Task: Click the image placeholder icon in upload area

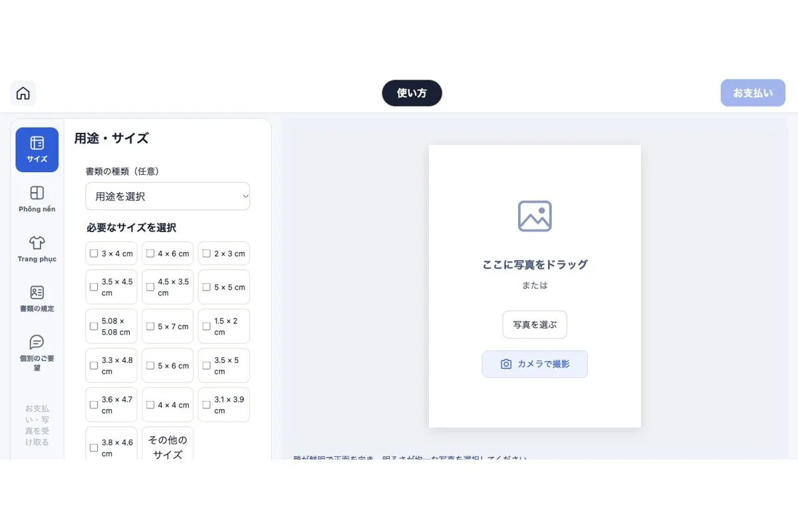Action: coord(535,216)
